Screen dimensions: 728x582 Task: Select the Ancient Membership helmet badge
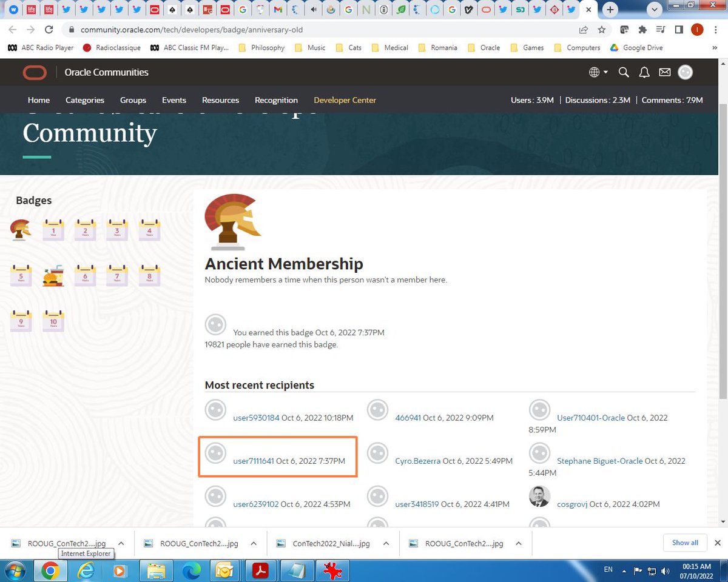(21, 230)
